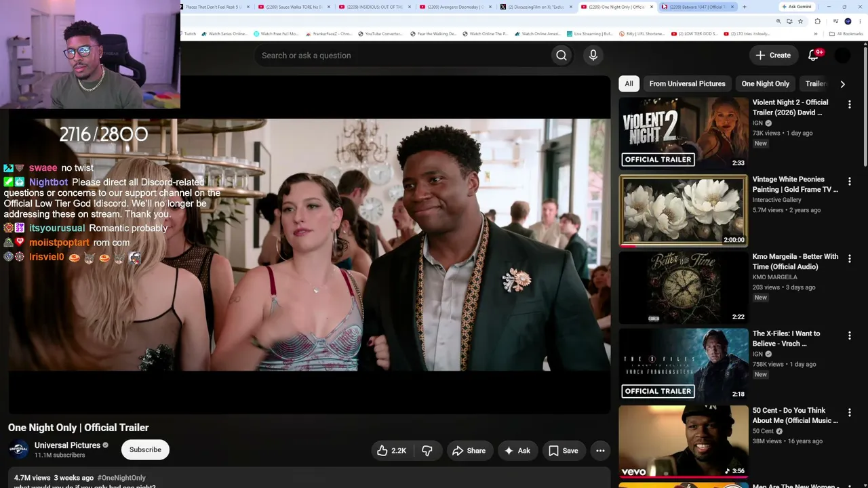
Task: Dislike the One Night Only trailer
Action: click(427, 451)
